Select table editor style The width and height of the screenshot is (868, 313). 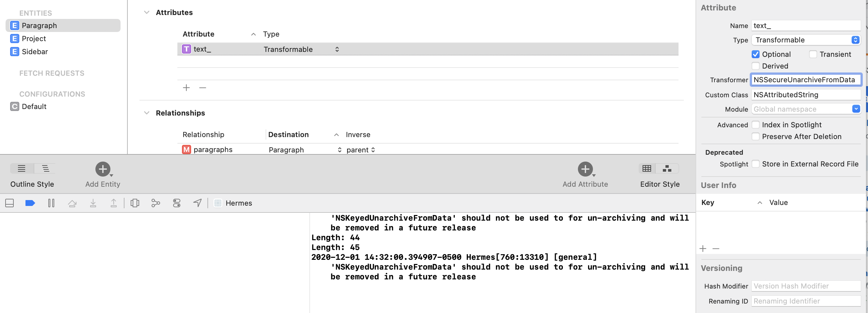[x=647, y=169]
